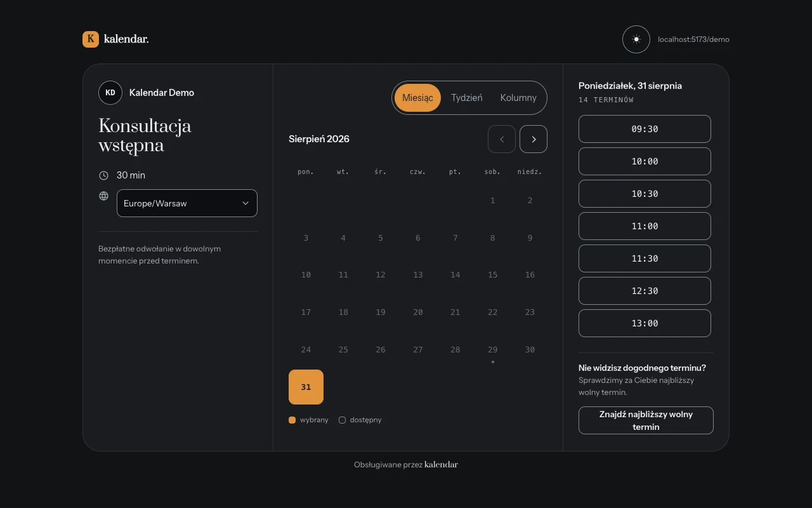This screenshot has width=812, height=508.
Task: Open the kalendar link in the footer
Action: click(441, 465)
